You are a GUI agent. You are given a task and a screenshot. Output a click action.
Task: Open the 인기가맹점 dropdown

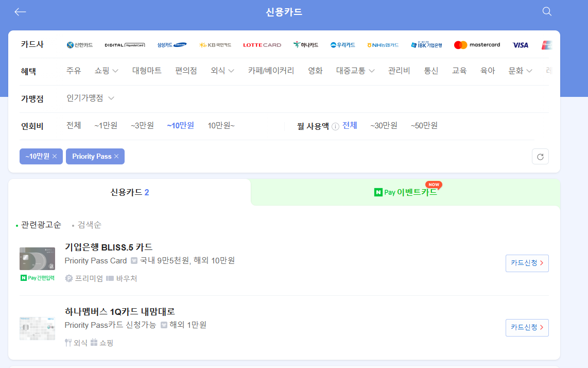[x=90, y=98]
